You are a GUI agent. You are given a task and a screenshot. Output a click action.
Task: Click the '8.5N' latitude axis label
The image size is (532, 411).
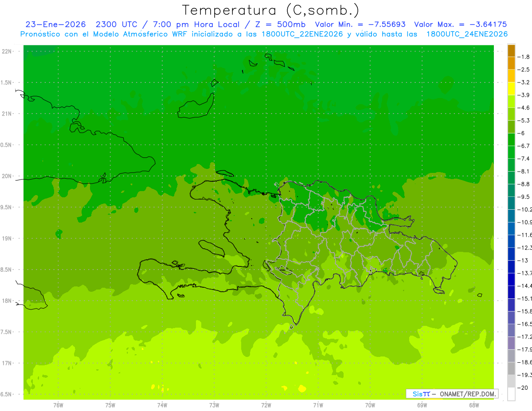pos(6,270)
